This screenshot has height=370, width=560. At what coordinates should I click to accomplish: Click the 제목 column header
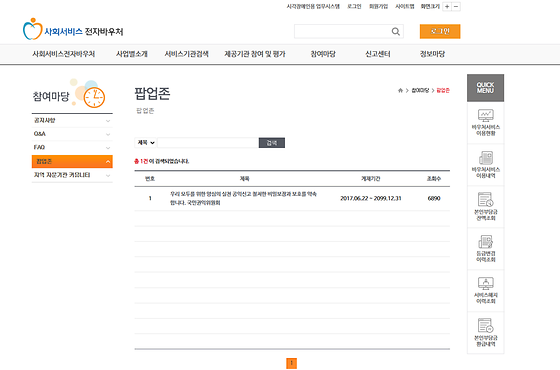click(245, 179)
